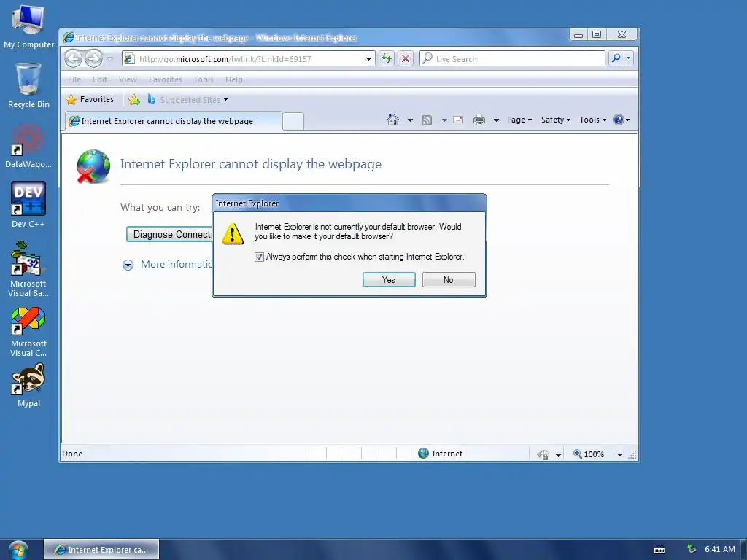Go back with the Back arrow button

[73, 58]
